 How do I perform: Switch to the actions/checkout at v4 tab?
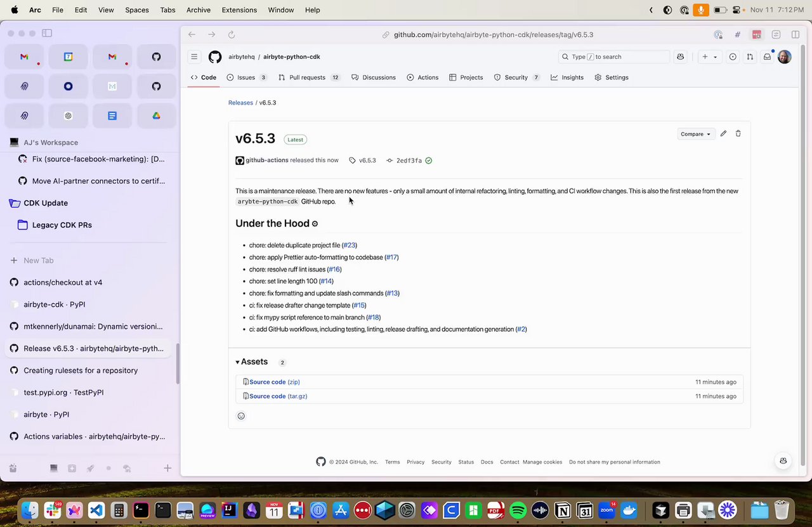coord(89,283)
